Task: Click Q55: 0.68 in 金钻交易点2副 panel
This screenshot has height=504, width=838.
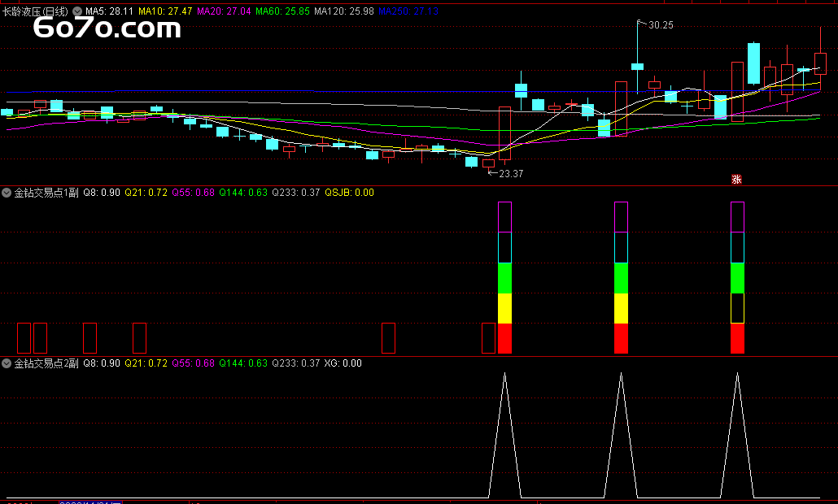Action: point(193,363)
